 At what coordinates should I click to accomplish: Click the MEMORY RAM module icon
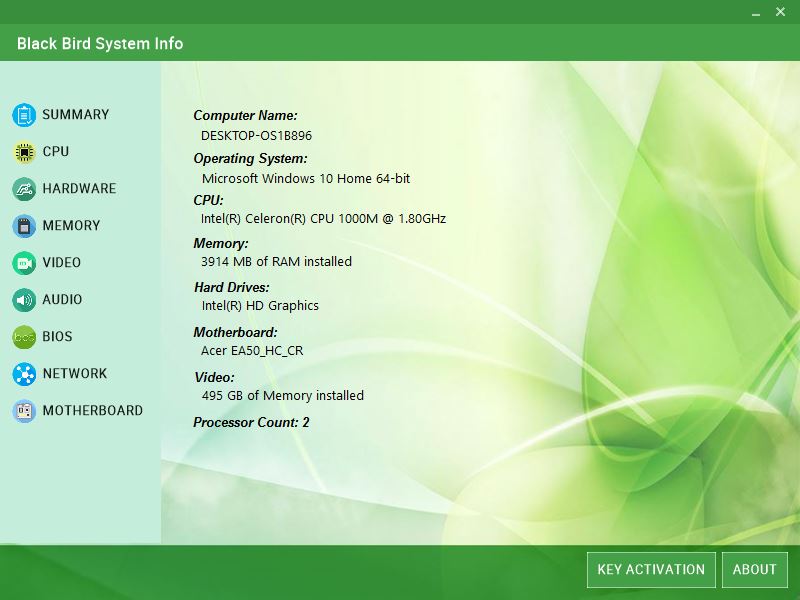22,226
